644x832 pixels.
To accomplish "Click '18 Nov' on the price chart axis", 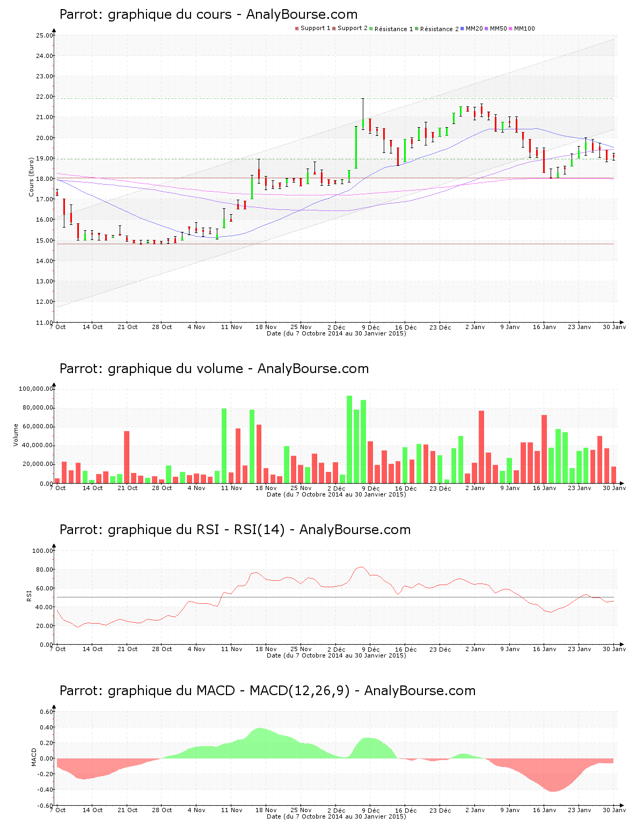I will [x=266, y=327].
